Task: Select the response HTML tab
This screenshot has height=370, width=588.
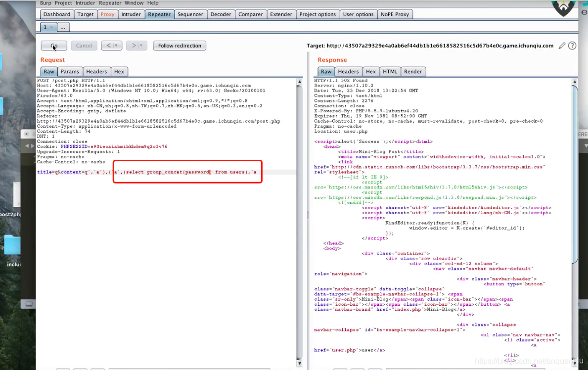Action: tap(390, 72)
